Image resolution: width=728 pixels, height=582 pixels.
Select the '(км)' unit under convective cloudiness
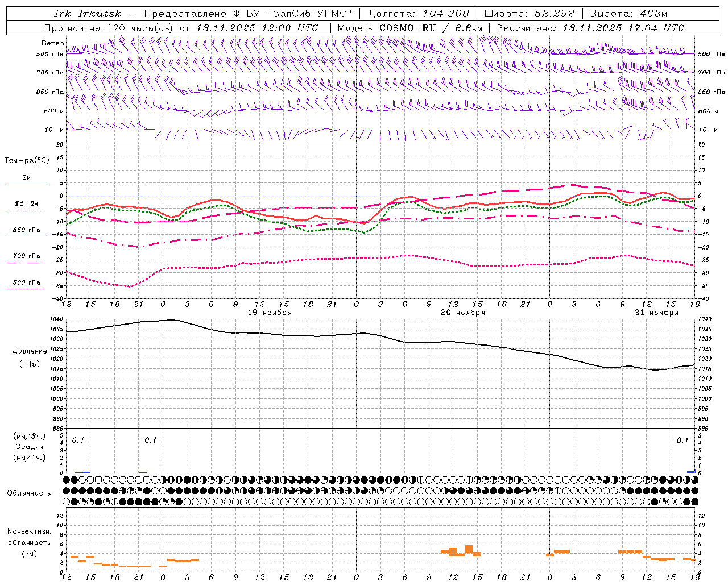point(30,554)
